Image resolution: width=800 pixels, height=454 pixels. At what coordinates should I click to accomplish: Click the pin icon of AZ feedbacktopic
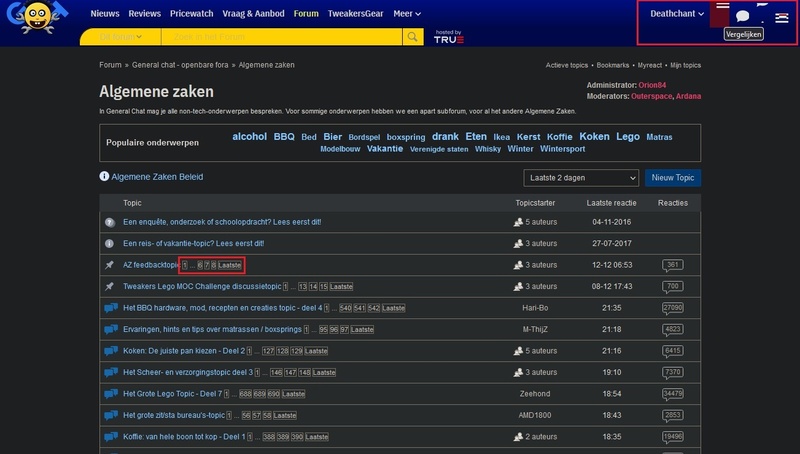(x=109, y=265)
